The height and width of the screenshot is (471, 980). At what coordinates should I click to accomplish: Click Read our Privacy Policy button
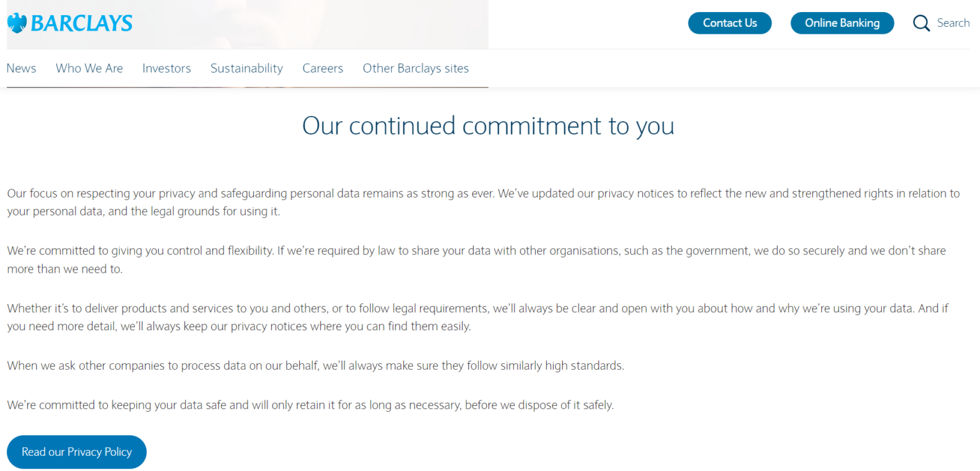77,452
